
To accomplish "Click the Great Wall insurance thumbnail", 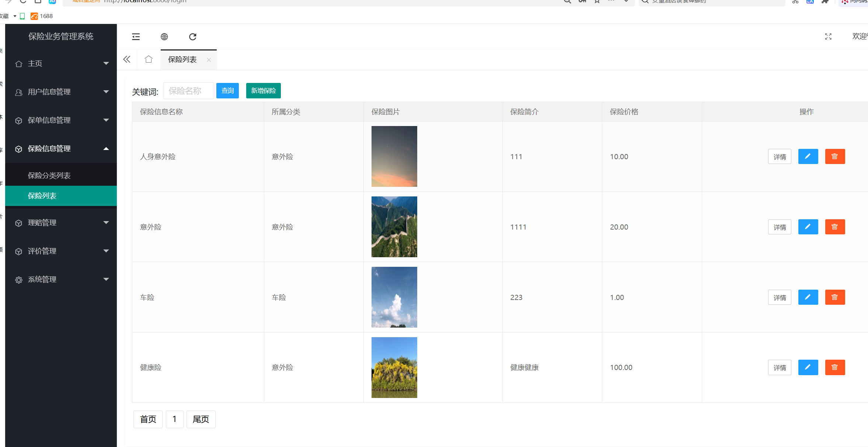I will point(394,227).
